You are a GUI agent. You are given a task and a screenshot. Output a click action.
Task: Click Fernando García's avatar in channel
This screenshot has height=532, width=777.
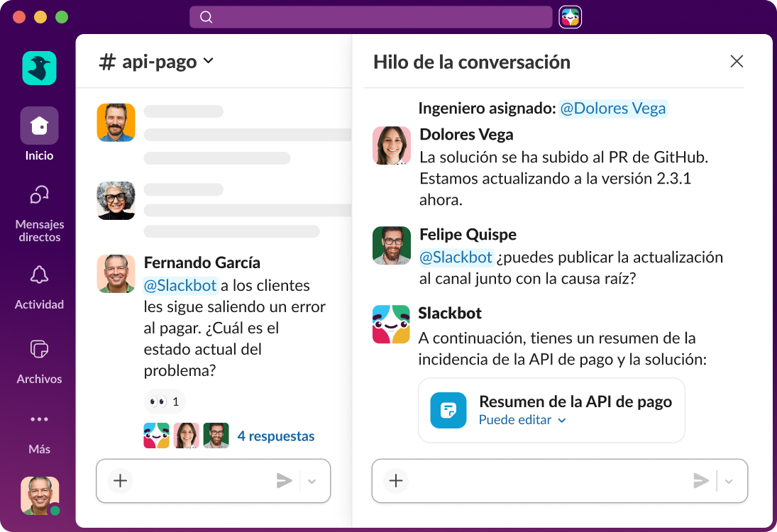(x=116, y=274)
